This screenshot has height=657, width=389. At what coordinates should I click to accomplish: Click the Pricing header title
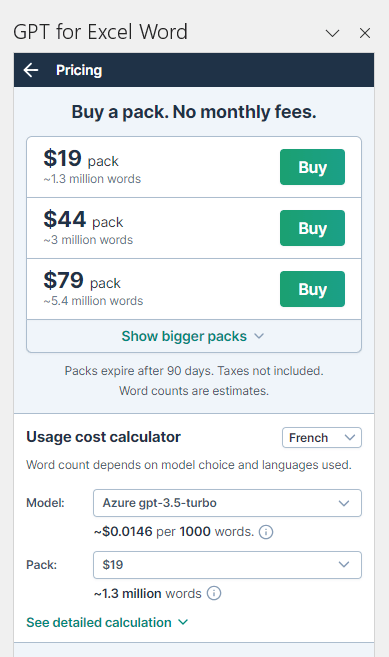point(79,70)
